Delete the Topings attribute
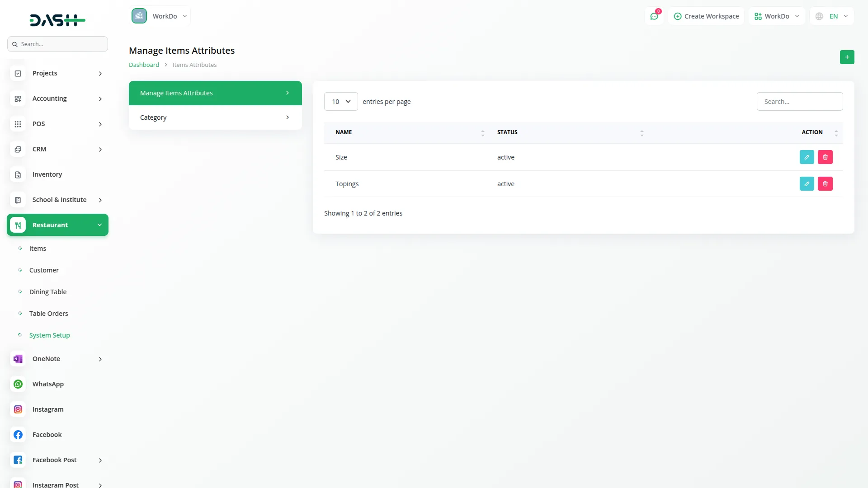The width and height of the screenshot is (868, 488). (x=825, y=184)
